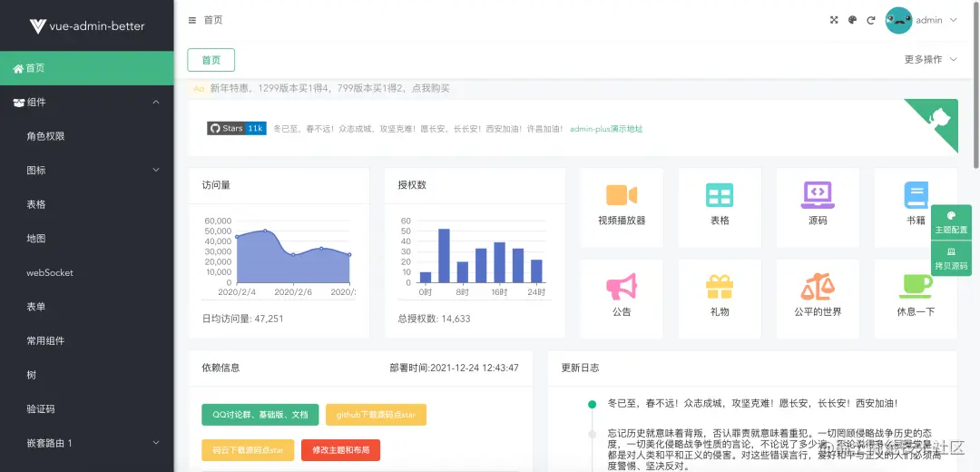Viewport: 980px width, 472px height.
Task: Open the 礼物 gift box icon
Action: pos(720,287)
